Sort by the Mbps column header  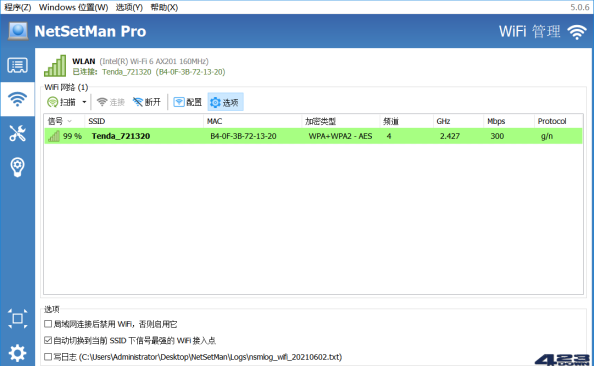[x=509, y=121]
